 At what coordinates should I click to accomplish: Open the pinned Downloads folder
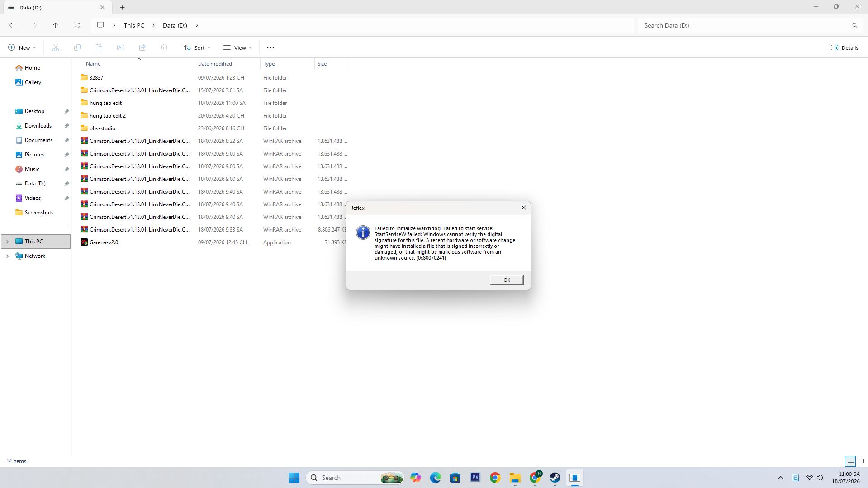tap(38, 126)
